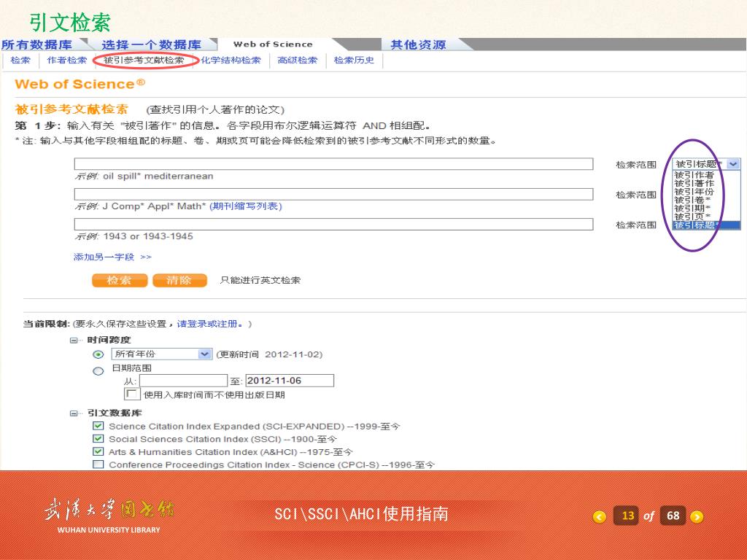
Task: Click the orange 清除 button
Action: click(179, 280)
